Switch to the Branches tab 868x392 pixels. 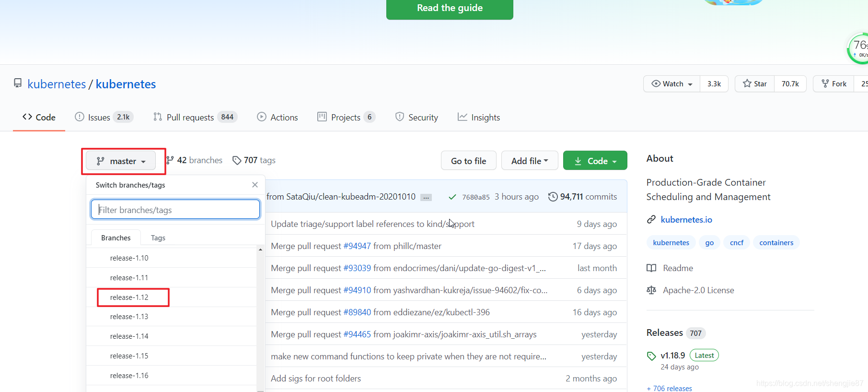coord(116,238)
